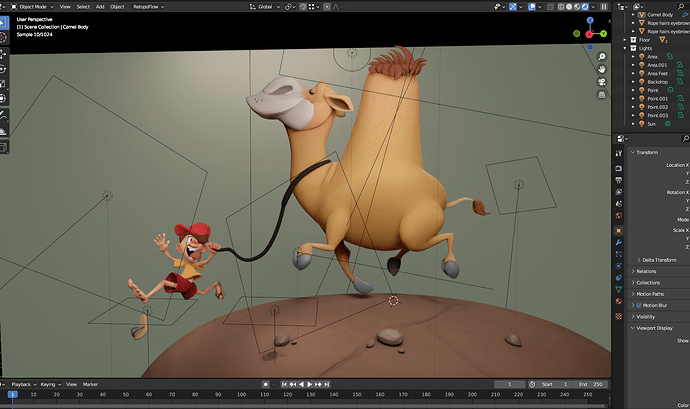Open the Object Mode dropdown
The height and width of the screenshot is (409, 690).
click(32, 7)
